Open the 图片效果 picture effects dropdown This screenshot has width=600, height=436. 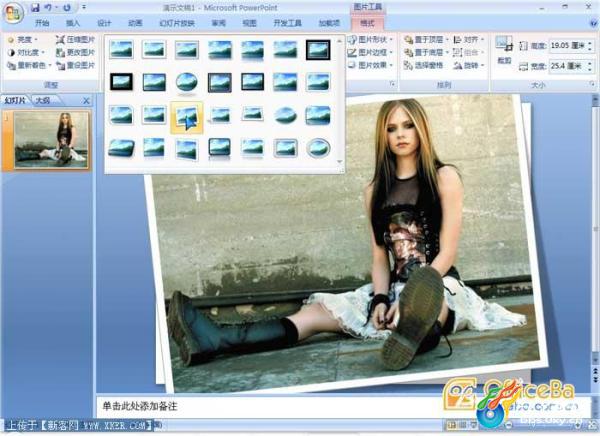click(370, 65)
